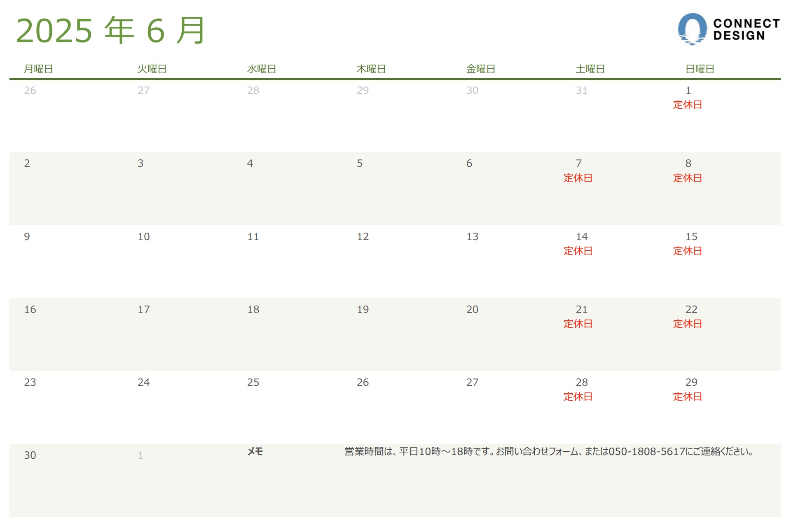The image size is (791, 532).
Task: Click date 23 on the calendar
Action: click(x=30, y=382)
